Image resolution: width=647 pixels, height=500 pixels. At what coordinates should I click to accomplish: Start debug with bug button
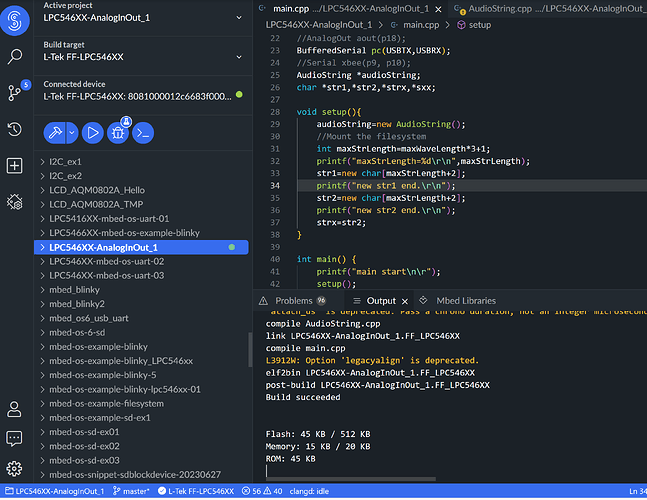tap(118, 133)
